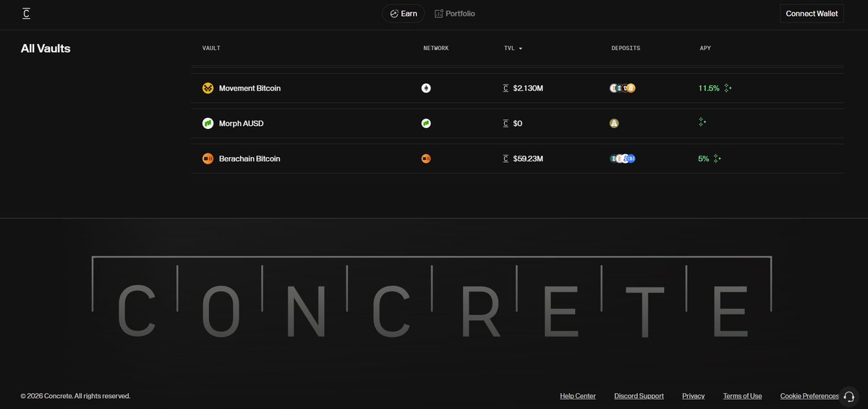
Task: Click the Earn tab icon
Action: (x=393, y=14)
